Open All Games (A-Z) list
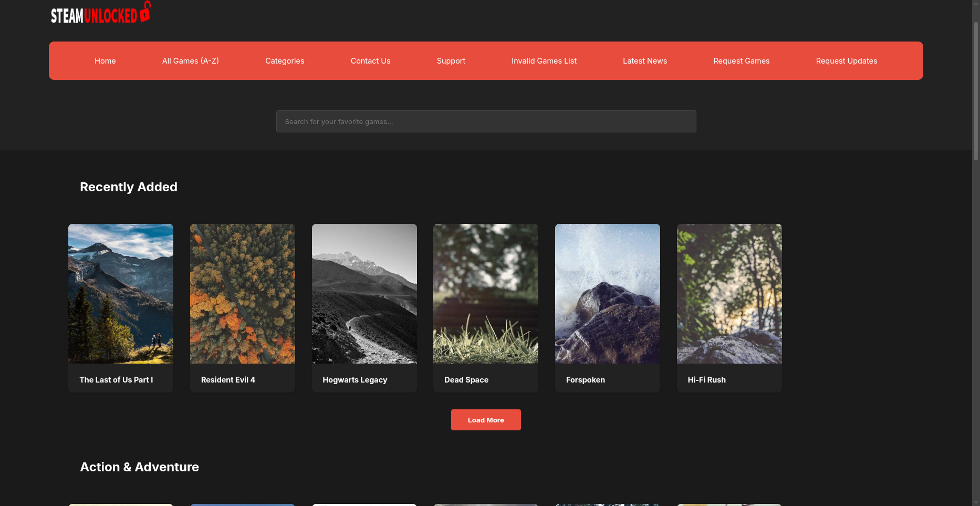The height and width of the screenshot is (506, 980). 191,61
